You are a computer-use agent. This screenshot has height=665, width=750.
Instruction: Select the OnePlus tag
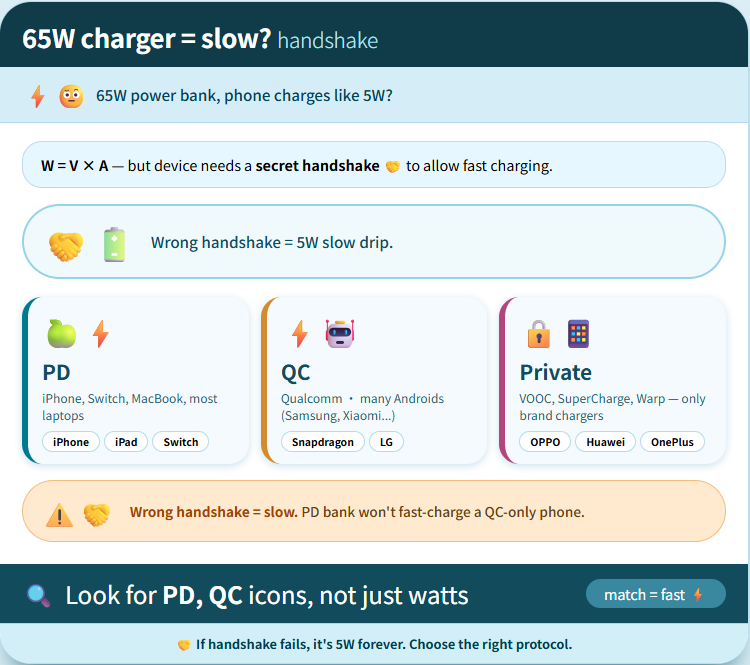point(673,442)
